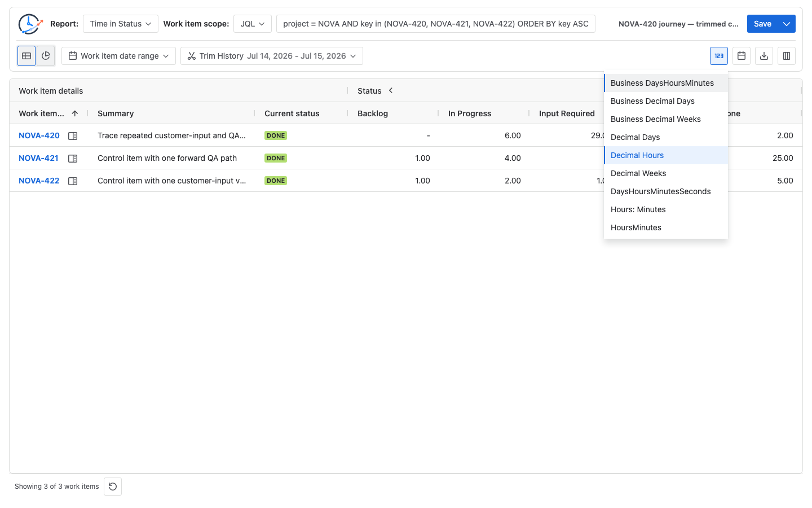Screen dimensions: 812x508
Task: Click NOVA-422 DONE status badge
Action: tap(276, 181)
